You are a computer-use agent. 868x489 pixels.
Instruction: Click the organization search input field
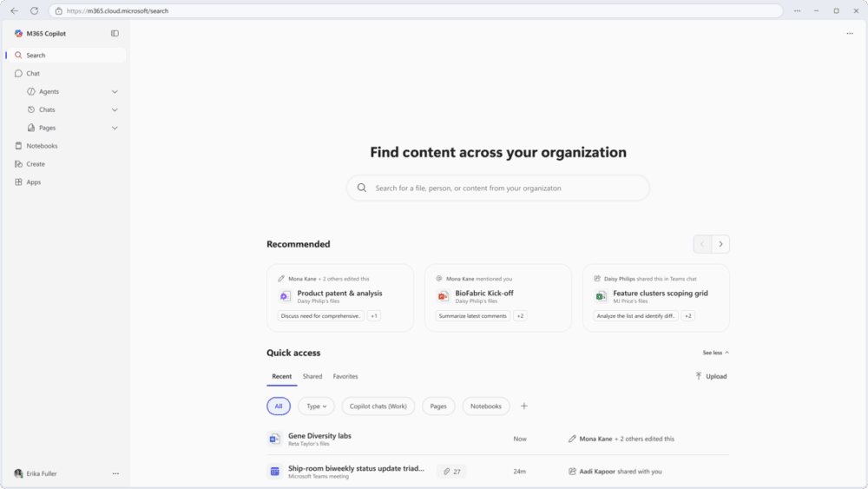tap(497, 188)
